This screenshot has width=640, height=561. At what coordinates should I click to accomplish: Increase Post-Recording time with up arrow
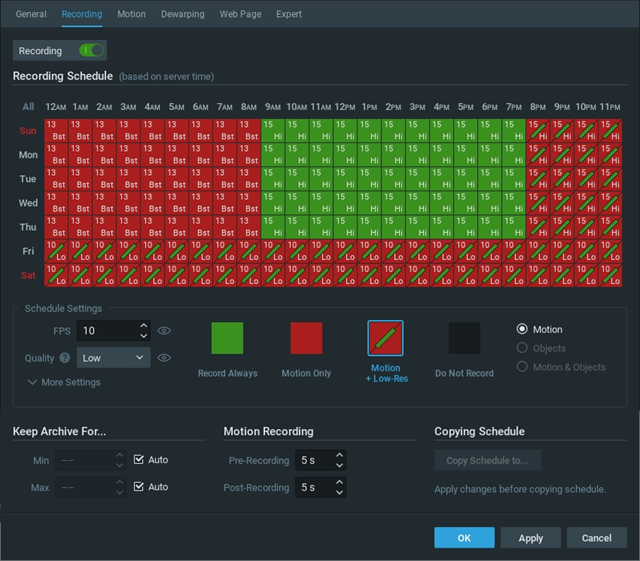coord(340,483)
